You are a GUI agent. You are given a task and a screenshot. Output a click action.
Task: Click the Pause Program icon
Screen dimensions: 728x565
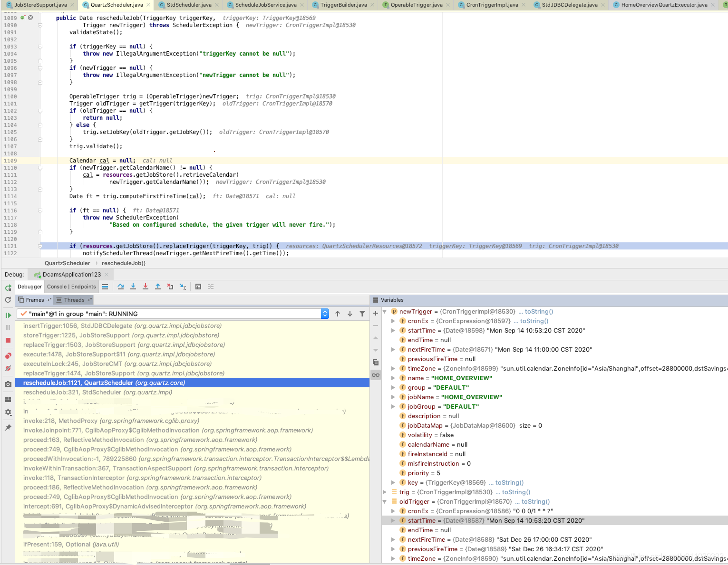point(8,327)
